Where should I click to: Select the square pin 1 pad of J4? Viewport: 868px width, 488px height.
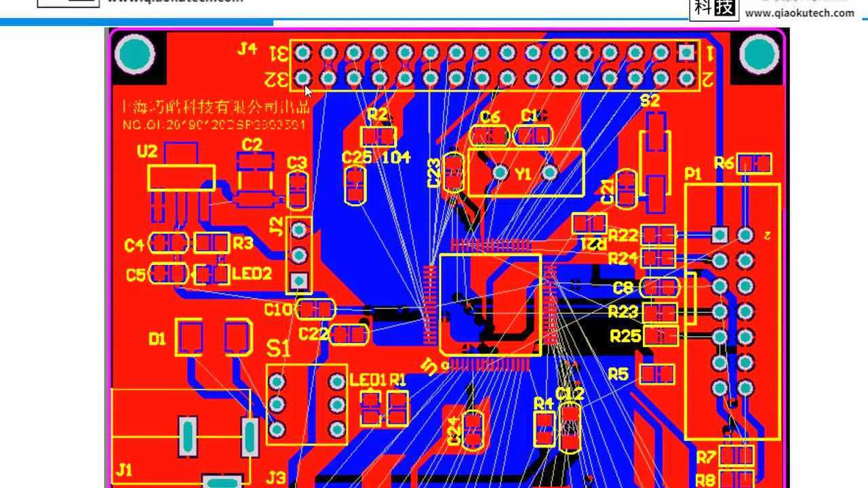pyautogui.click(x=686, y=52)
